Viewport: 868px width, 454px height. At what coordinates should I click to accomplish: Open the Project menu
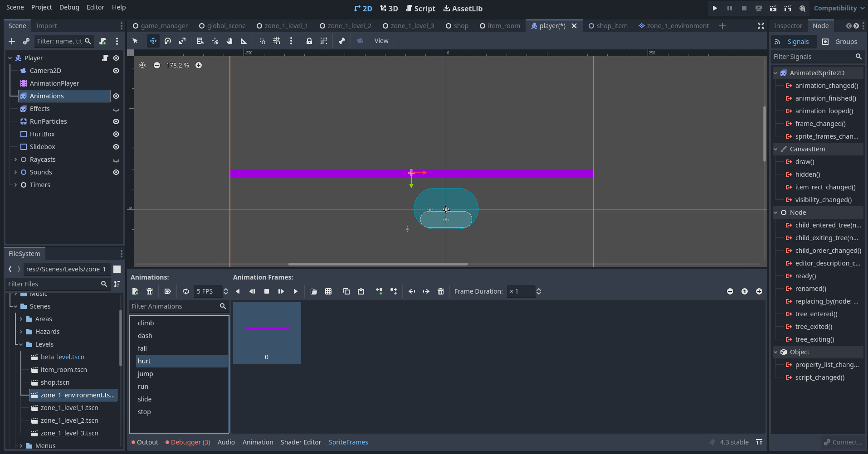(41, 7)
